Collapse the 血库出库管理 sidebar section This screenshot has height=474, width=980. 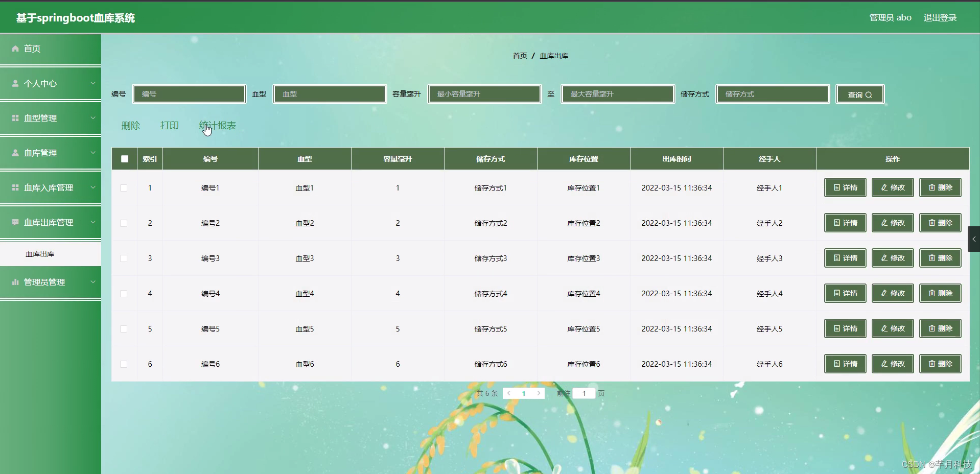tap(93, 222)
